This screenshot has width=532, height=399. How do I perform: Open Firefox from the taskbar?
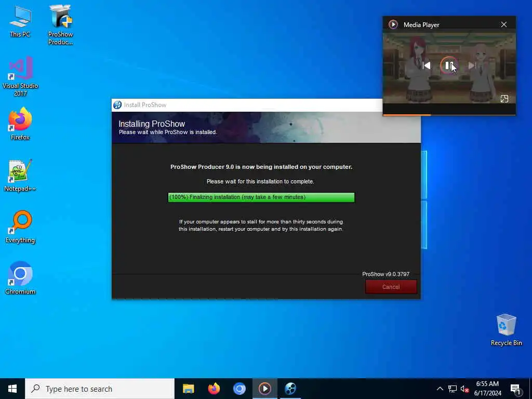click(x=214, y=389)
